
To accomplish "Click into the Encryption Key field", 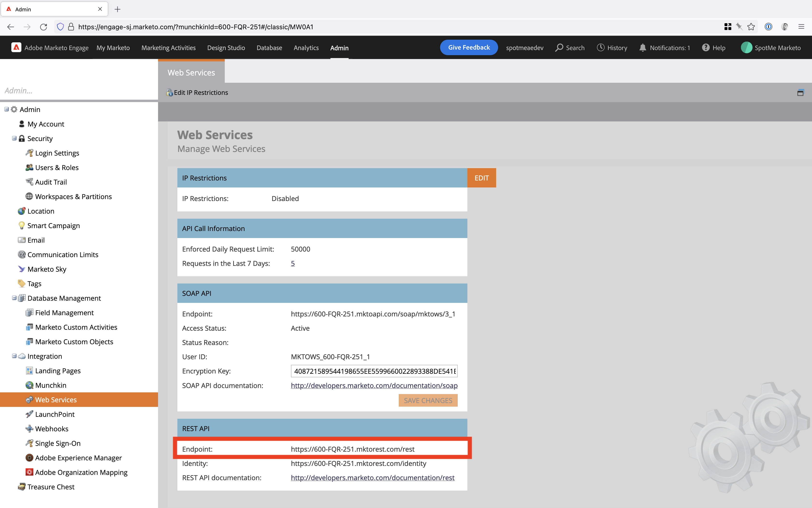I will (x=374, y=371).
